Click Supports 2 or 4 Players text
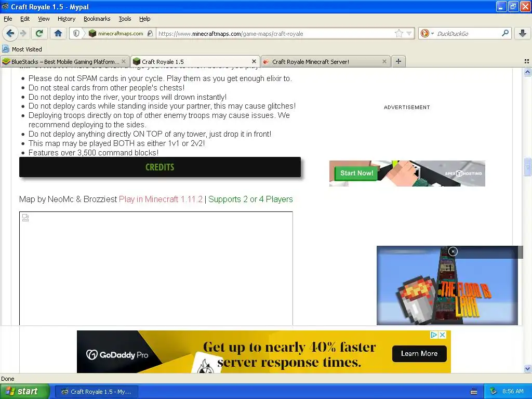 point(250,199)
